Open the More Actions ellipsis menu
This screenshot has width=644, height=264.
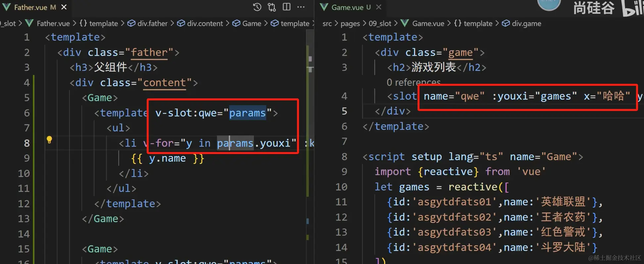tap(301, 7)
